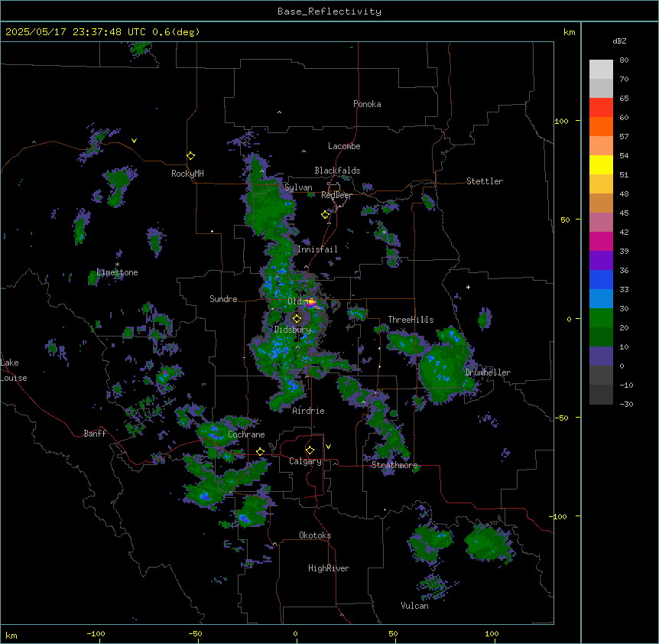The image size is (659, 644).
Task: Click the Didsbury city label
Action: 293,330
